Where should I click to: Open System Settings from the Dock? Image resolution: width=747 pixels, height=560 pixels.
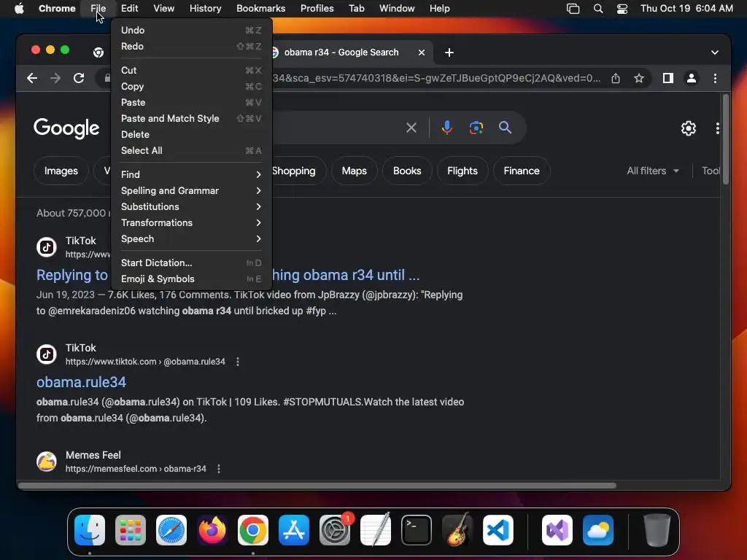(334, 530)
